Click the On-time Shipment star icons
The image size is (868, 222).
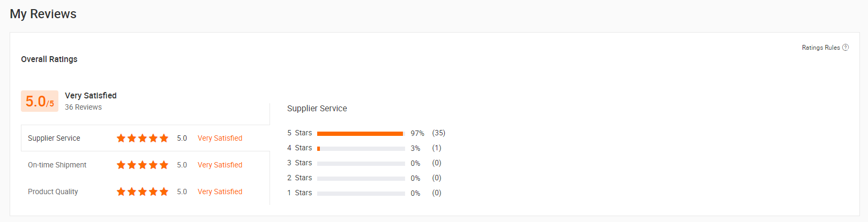tap(143, 165)
